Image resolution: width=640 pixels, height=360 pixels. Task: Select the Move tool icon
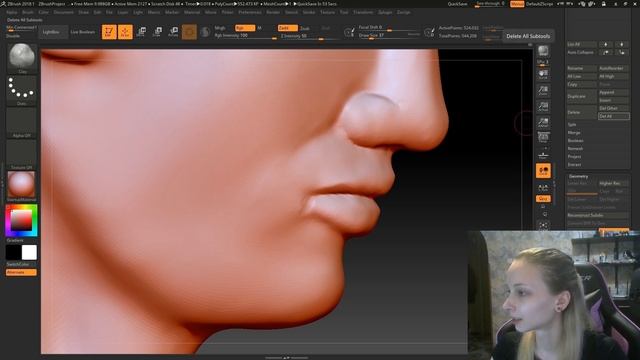click(141, 32)
